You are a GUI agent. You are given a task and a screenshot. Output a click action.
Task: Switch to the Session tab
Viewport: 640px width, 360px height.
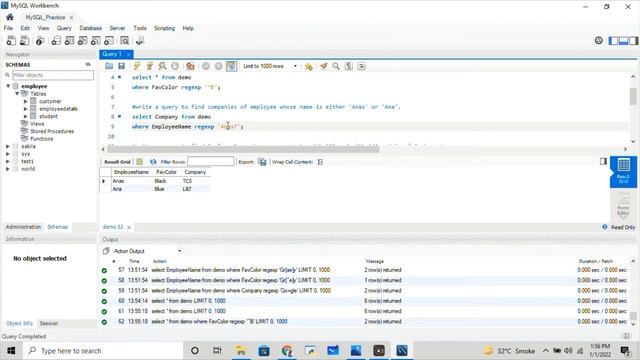[x=49, y=323]
